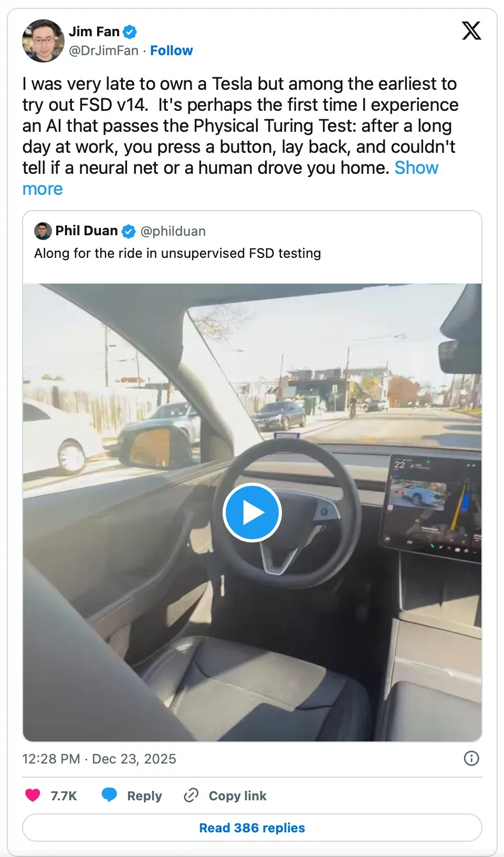Click the Copy link text label
Screen dimensions: 504x857
point(237,796)
